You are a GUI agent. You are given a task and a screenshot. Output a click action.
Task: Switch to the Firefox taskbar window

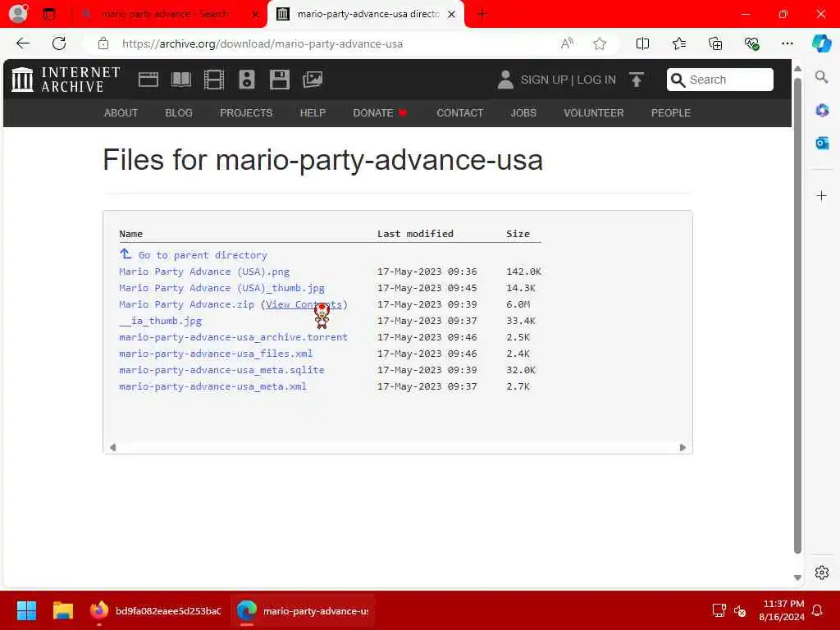pos(154,610)
